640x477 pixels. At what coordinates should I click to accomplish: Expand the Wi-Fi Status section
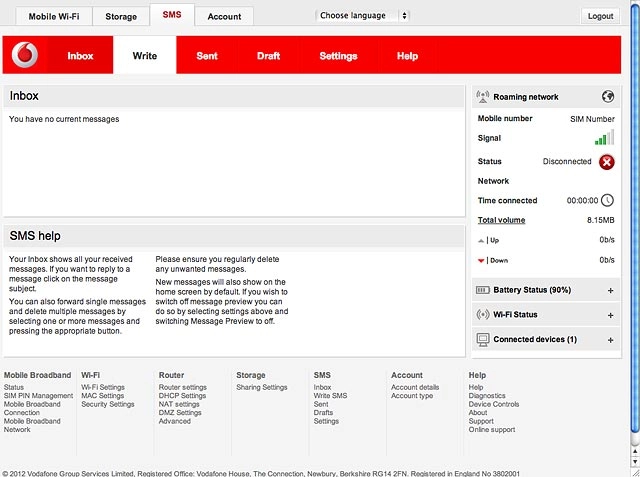pyautogui.click(x=611, y=315)
